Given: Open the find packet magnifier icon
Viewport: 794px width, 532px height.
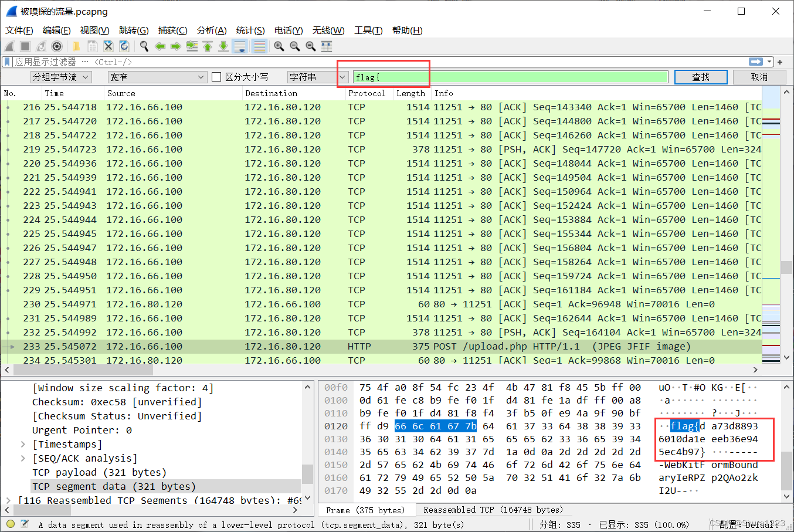Looking at the screenshot, I should point(144,46).
